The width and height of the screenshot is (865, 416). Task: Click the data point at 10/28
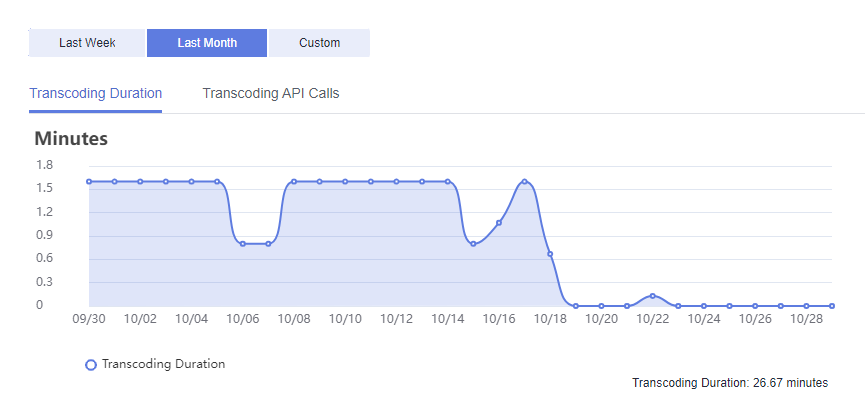[806, 306]
